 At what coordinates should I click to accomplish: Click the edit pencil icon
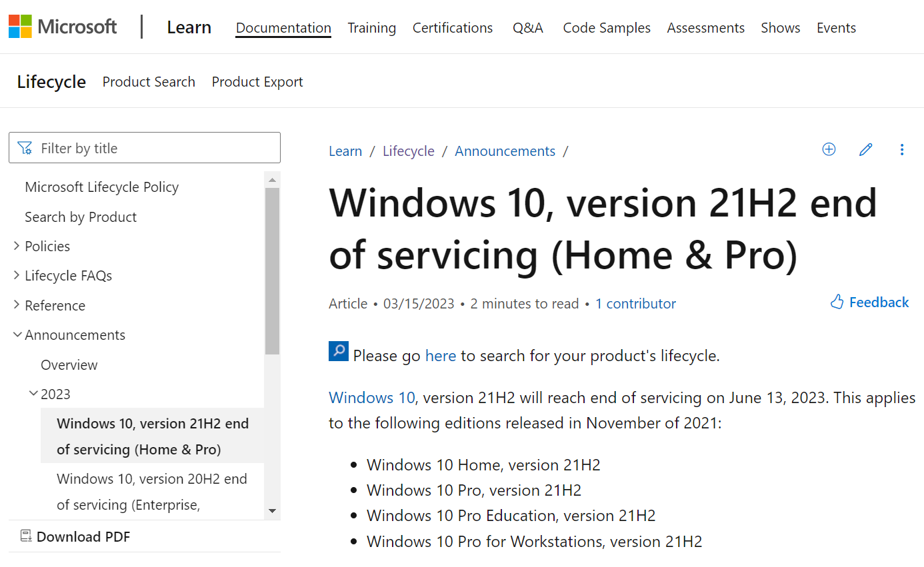[865, 149]
